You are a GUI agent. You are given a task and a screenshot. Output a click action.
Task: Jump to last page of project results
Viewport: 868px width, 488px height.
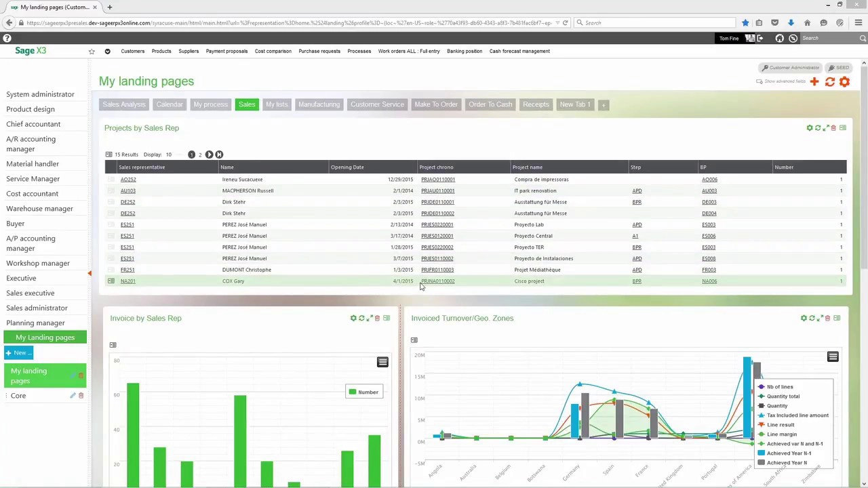[x=219, y=155]
